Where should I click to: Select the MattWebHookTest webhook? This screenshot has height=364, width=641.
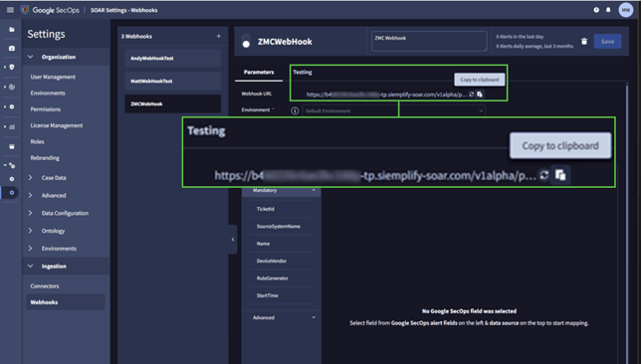[173, 81]
